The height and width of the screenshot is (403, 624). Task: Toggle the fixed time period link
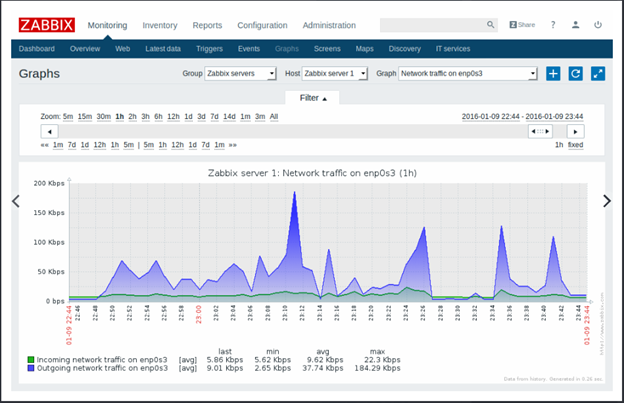pyautogui.click(x=575, y=145)
